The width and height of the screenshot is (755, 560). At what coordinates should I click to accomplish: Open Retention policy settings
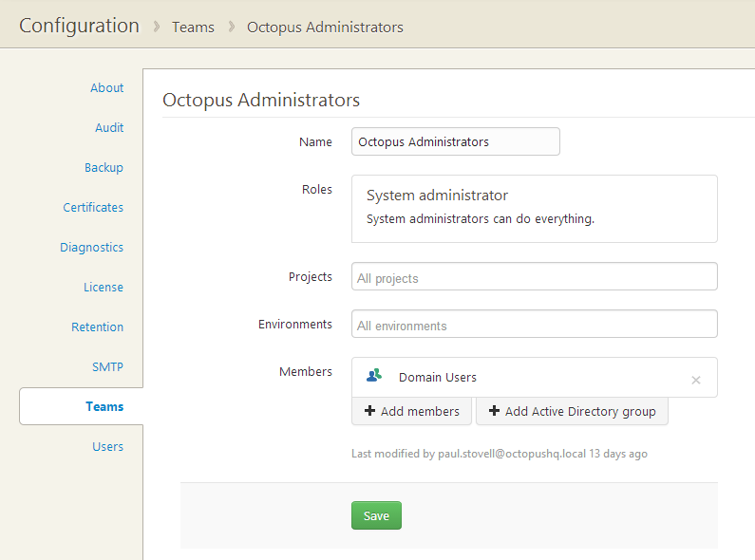point(97,327)
